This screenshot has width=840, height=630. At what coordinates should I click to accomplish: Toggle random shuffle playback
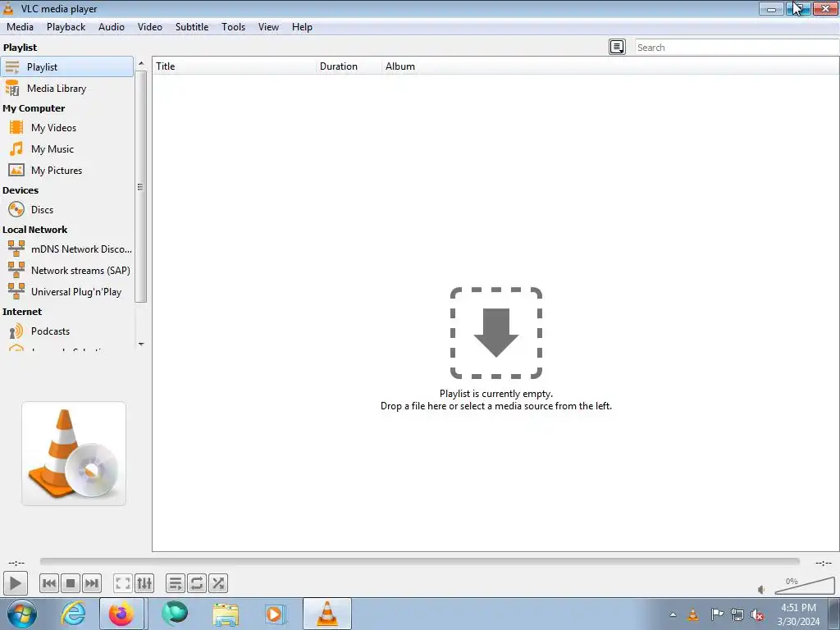pos(218,583)
